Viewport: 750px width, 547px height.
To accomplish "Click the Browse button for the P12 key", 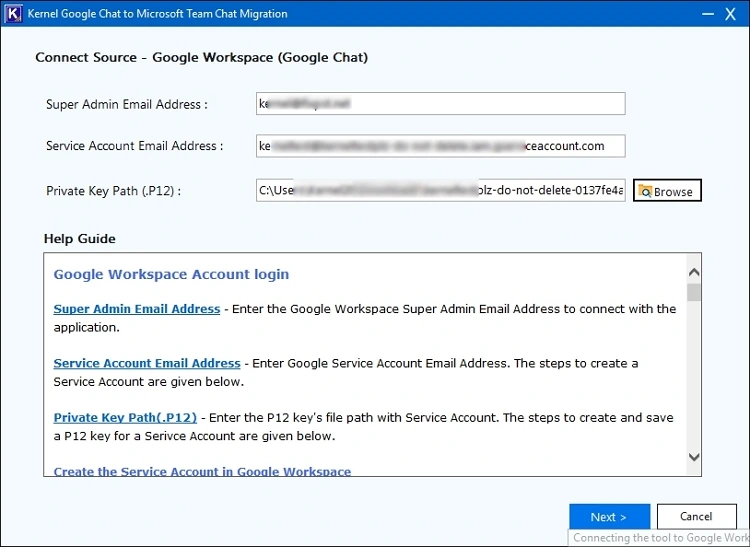I will pyautogui.click(x=667, y=191).
